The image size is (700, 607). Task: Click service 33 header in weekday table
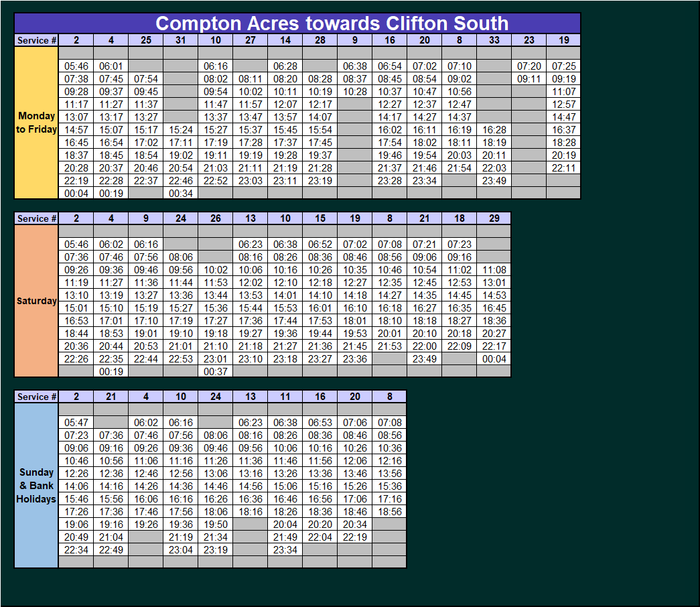[x=494, y=40]
